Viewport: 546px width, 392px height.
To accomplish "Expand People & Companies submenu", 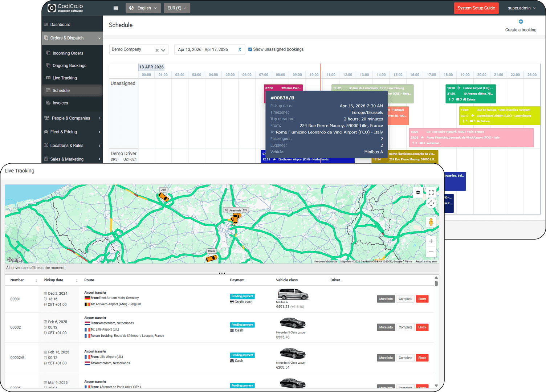I will (99, 118).
